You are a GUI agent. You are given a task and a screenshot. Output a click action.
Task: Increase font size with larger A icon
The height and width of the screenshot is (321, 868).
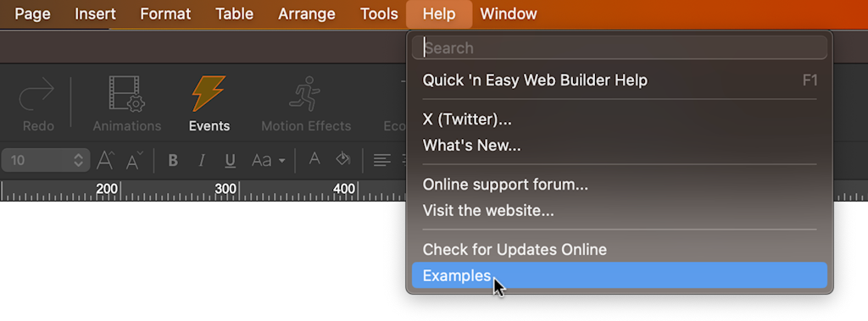coord(106,161)
